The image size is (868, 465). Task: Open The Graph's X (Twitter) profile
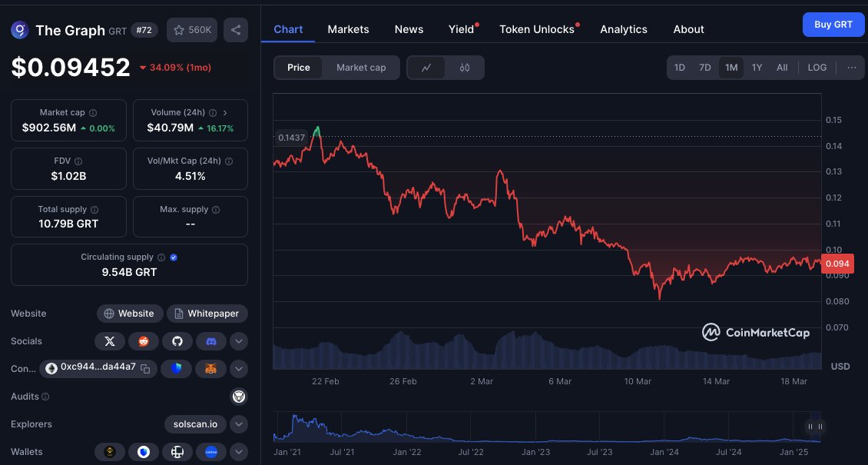110,340
